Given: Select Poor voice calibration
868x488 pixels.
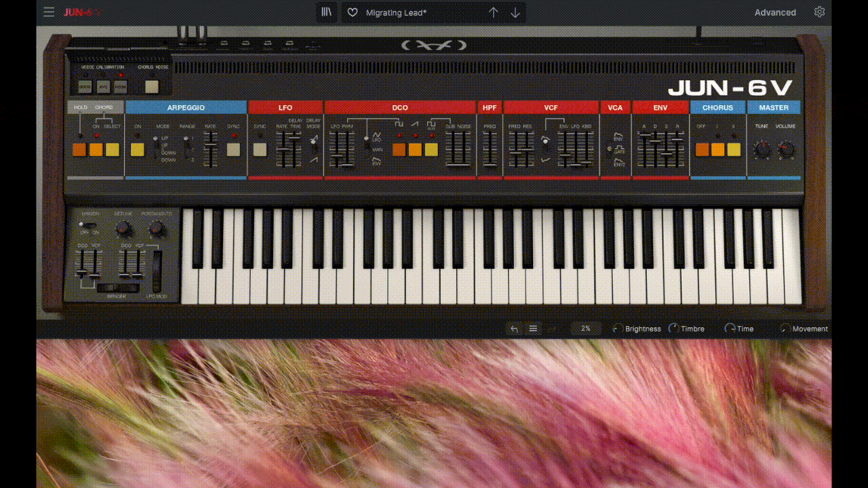Looking at the screenshot, I should [120, 87].
